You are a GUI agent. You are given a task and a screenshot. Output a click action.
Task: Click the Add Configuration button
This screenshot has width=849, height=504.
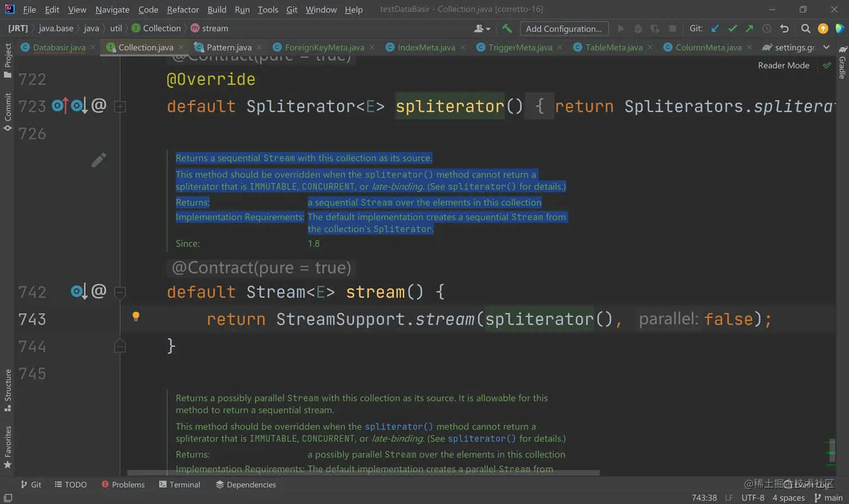[564, 29]
